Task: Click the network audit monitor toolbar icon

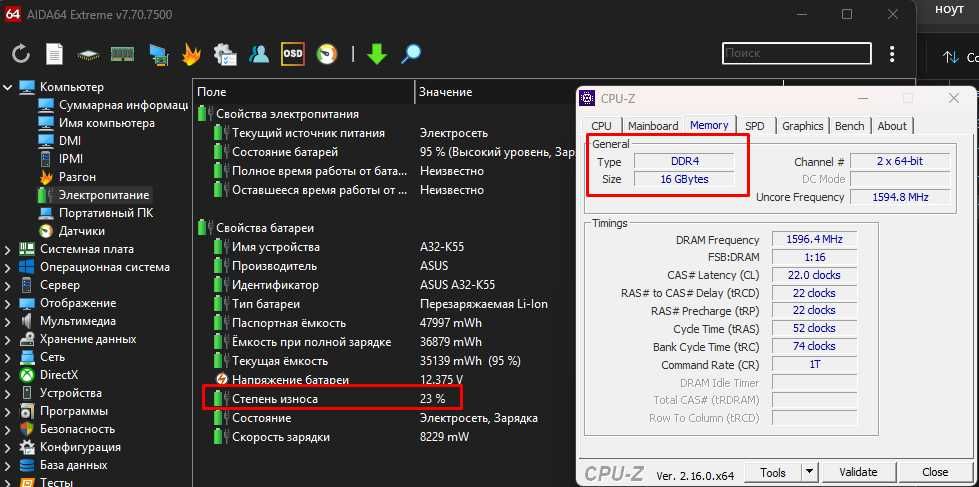Action: pyautogui.click(x=159, y=54)
